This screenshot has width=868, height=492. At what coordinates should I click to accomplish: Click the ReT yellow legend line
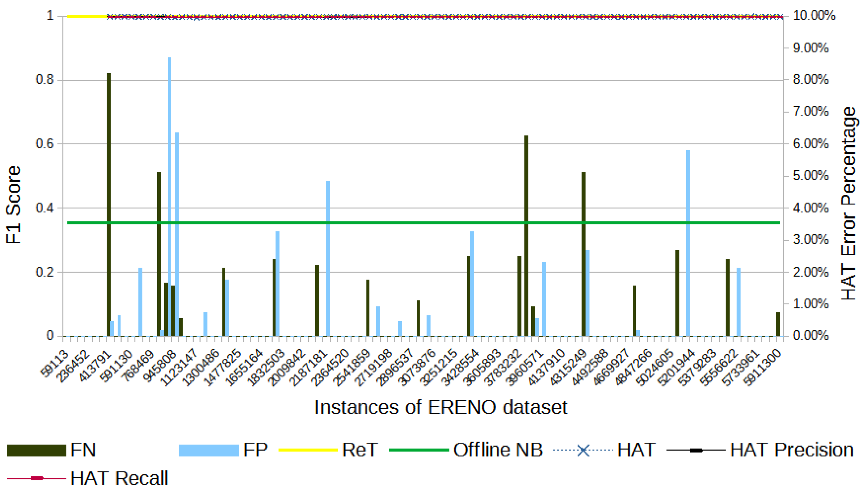(308, 450)
